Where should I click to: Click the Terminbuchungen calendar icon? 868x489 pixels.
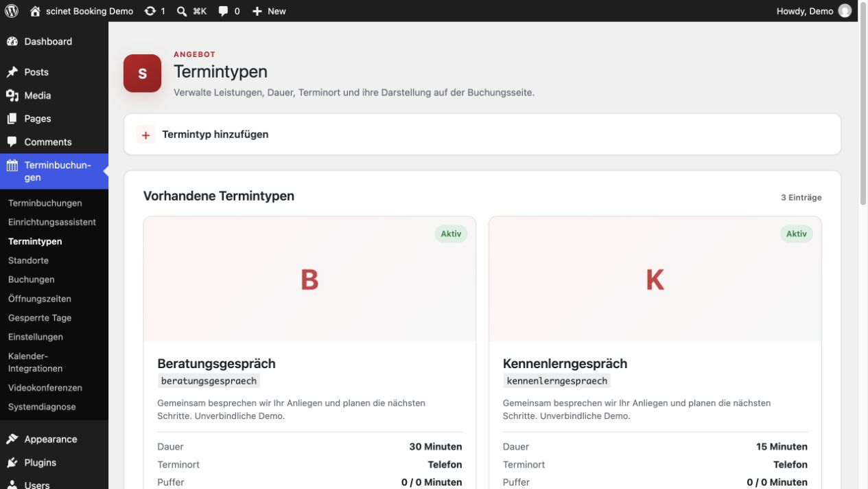12,165
